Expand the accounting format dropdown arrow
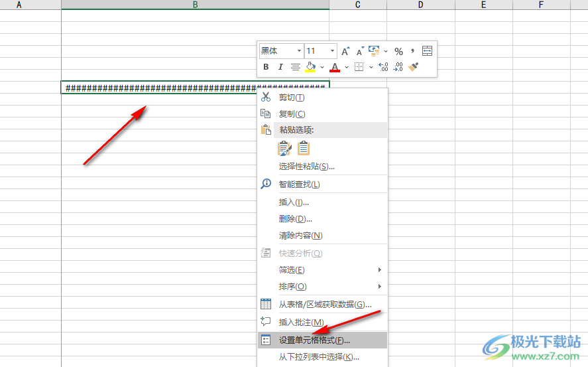 [386, 51]
